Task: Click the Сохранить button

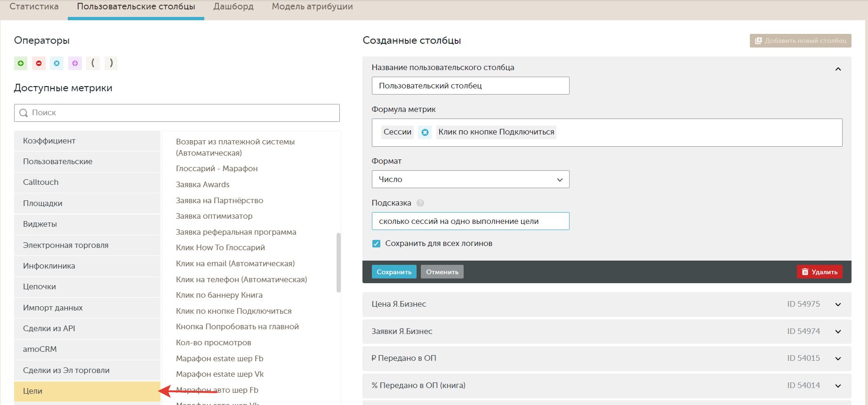Action: coord(394,272)
